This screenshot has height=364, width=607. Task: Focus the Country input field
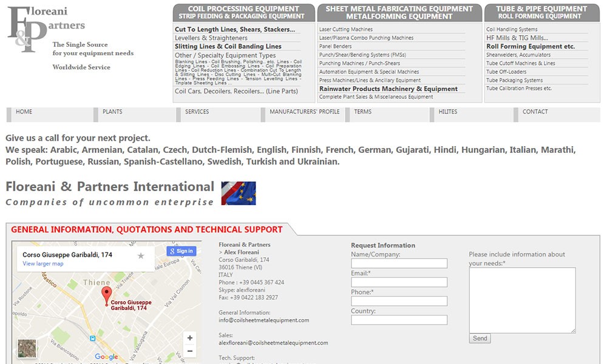399,320
